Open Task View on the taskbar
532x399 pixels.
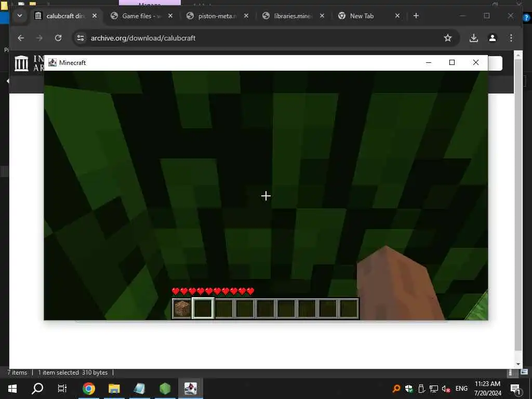62,389
